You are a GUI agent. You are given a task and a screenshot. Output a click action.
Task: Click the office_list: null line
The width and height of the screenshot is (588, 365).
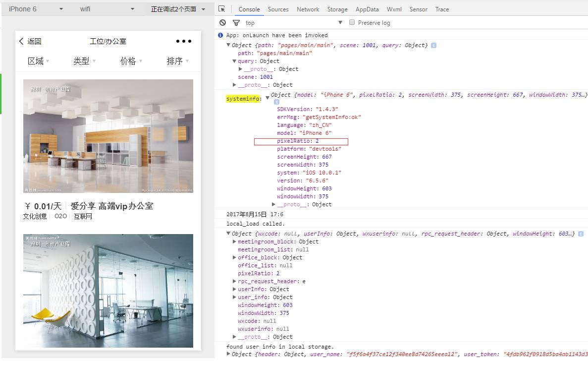[265, 265]
